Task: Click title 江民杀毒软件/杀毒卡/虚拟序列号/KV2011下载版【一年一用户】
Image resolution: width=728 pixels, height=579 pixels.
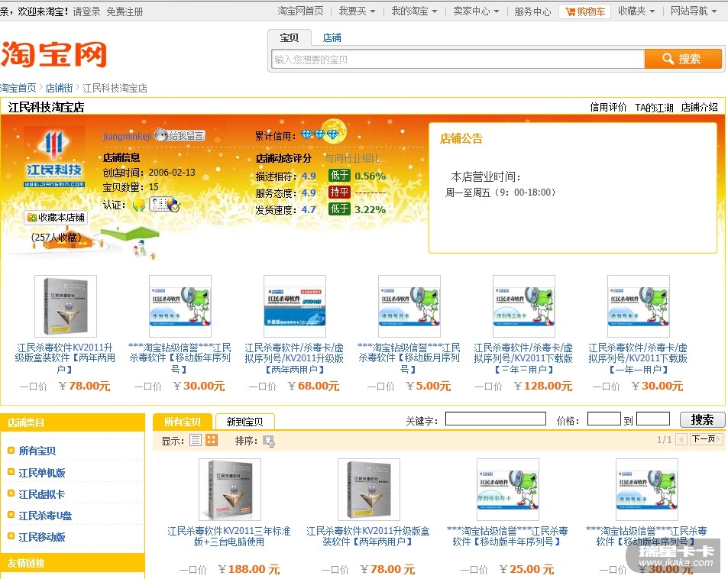Action: 638,358
